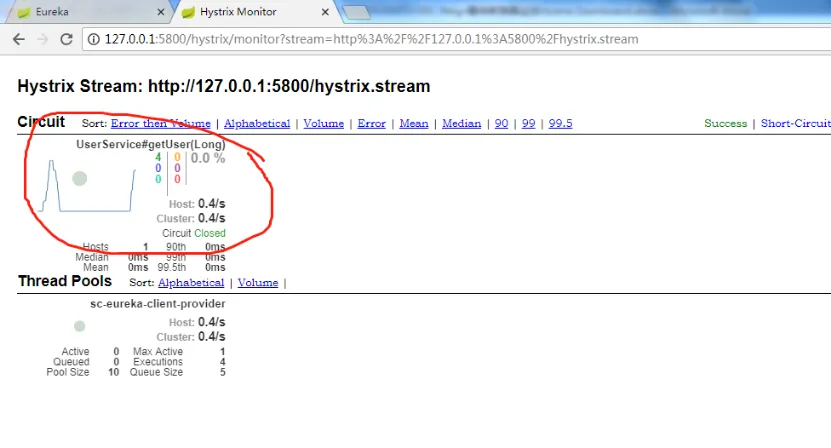
Task: Sort circuits by Volume
Action: coord(324,124)
